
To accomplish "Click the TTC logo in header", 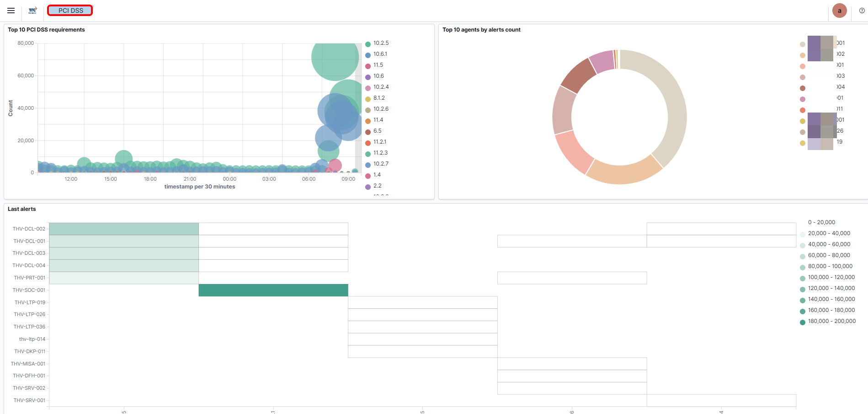I will (32, 11).
